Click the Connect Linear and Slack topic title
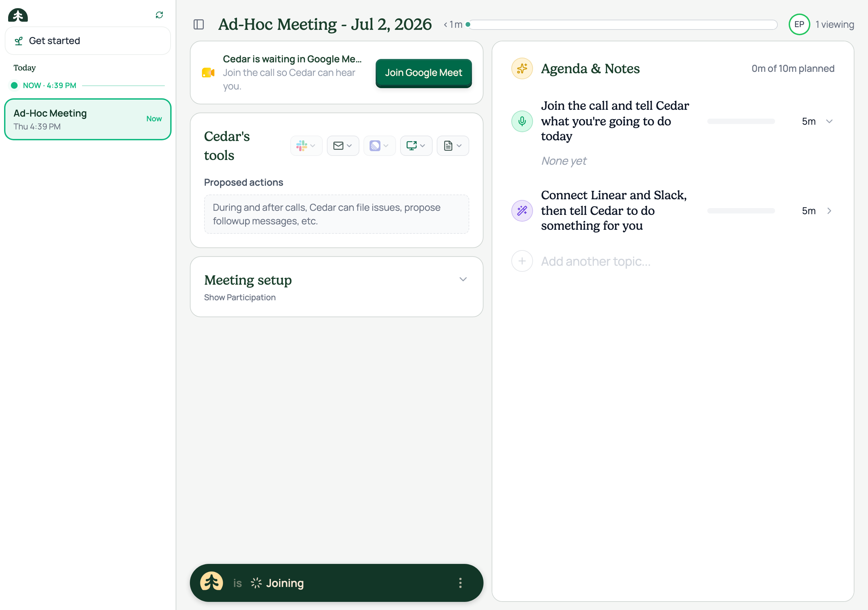 pyautogui.click(x=614, y=210)
